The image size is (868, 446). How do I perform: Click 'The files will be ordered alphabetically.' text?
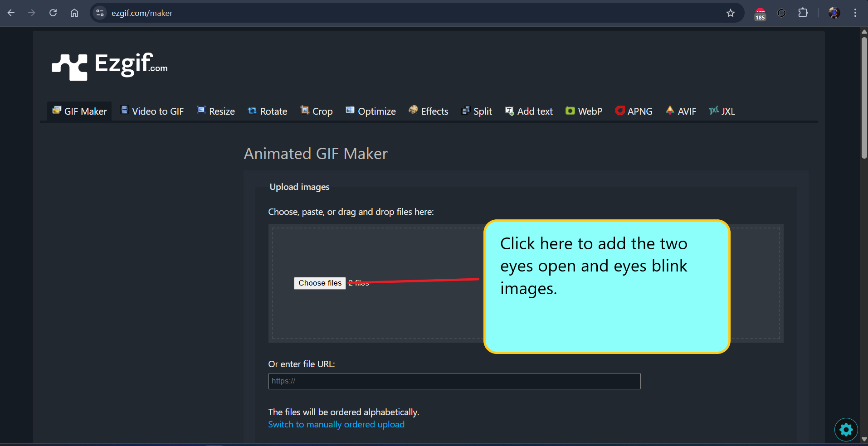[344, 412]
